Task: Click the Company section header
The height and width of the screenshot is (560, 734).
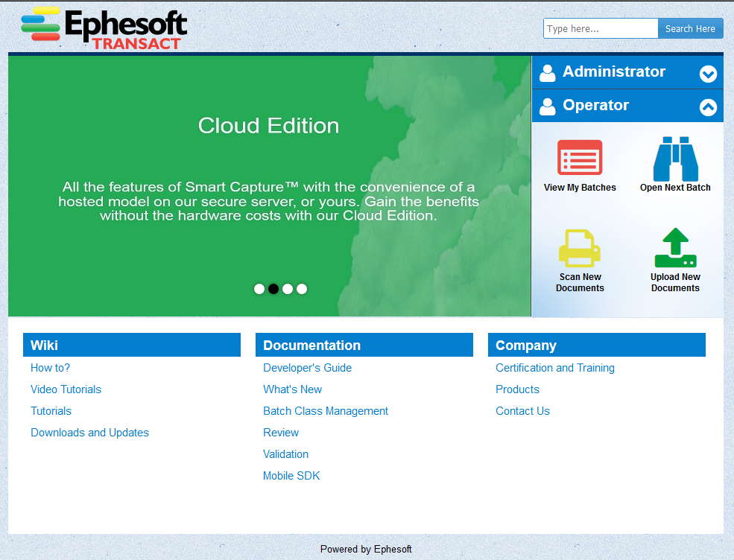Action: pyautogui.click(x=596, y=346)
